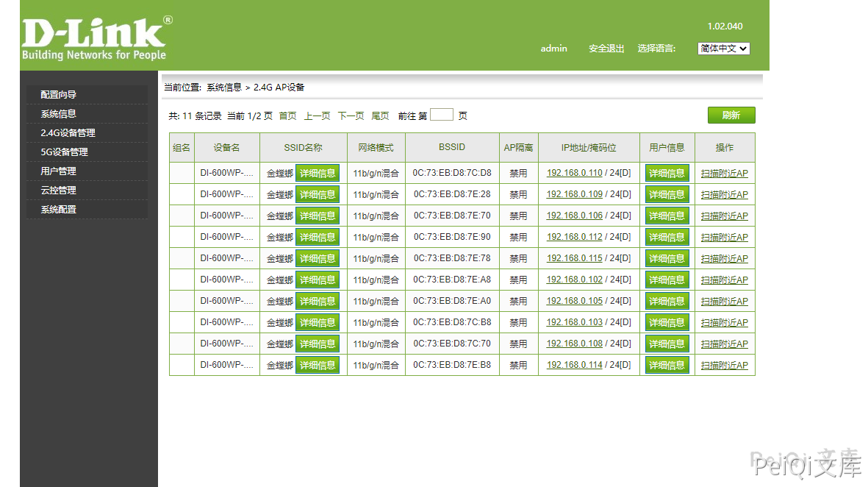This screenshot has height=487, width=868.
Task: Jump to last page via 尾页
Action: coord(380,116)
